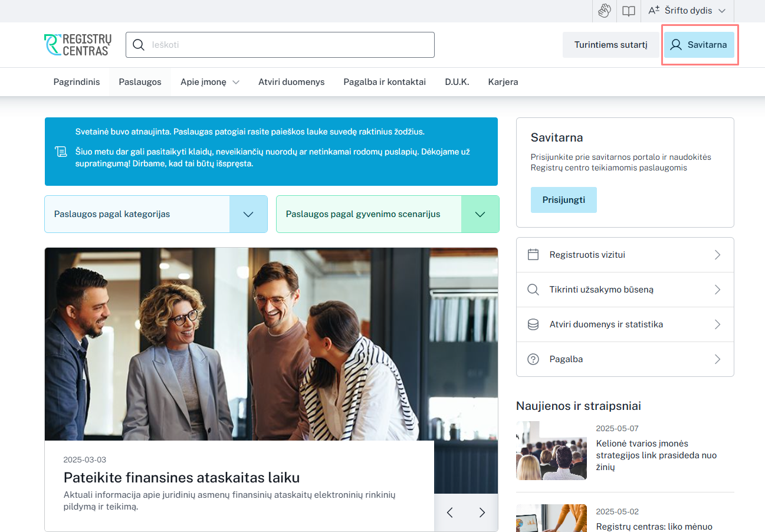Click the notice icon in blue banner

point(61,152)
